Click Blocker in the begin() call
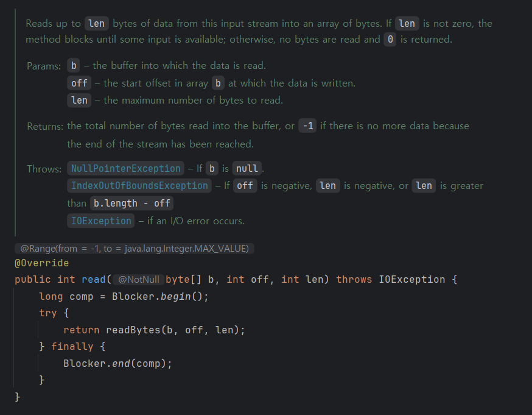This screenshot has width=532, height=415. [133, 297]
